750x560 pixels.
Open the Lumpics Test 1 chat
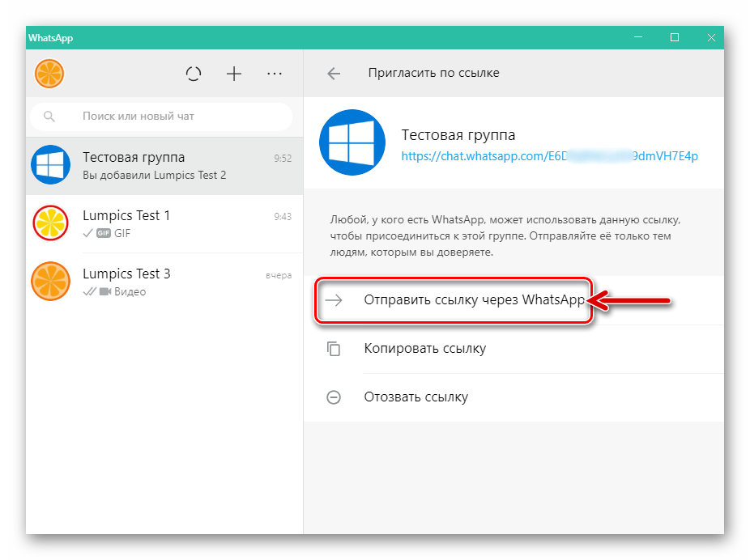(x=164, y=223)
